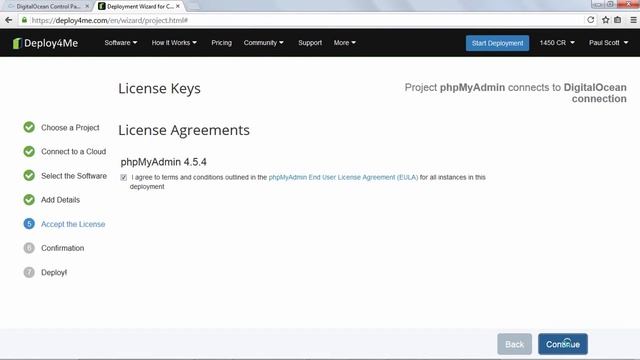Toggle the phpMyAdmin EULA agreement checkbox
The height and width of the screenshot is (360, 640).
pyautogui.click(x=124, y=178)
